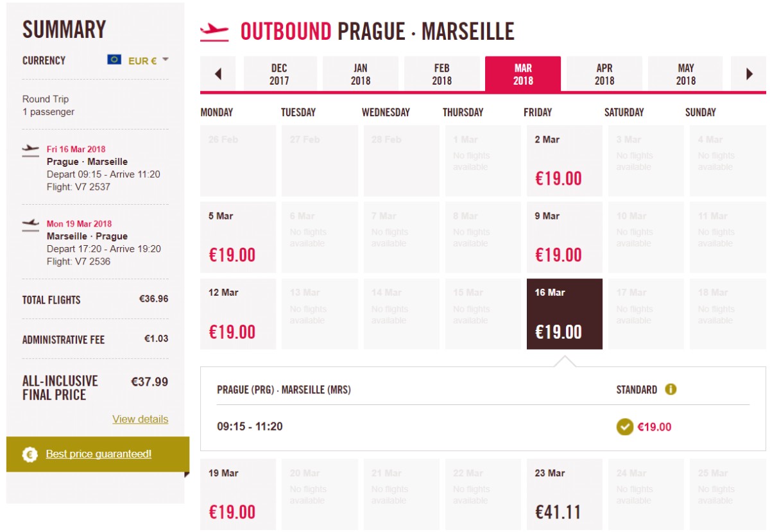Click the info icon next to STANDARD
Image resolution: width=770 pixels, height=532 pixels.
pyautogui.click(x=671, y=390)
